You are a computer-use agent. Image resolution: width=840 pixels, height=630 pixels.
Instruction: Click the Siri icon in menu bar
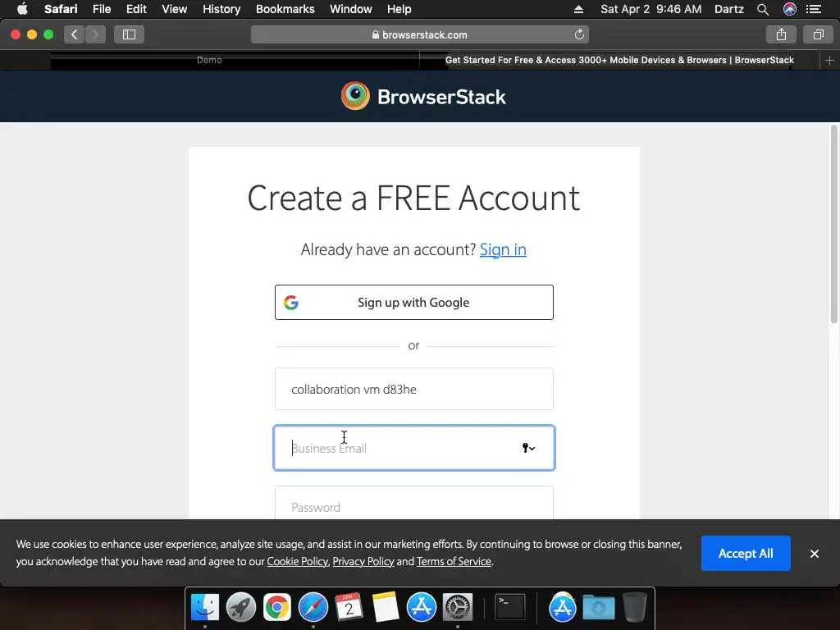[x=790, y=9]
